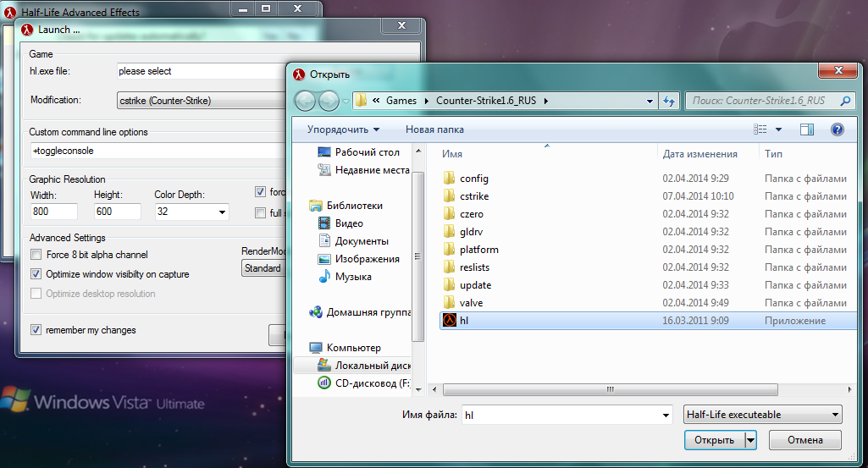Screen dimensions: 868x468
Task: Click the CD drive (CD-дисковод) icon
Action: click(x=324, y=383)
